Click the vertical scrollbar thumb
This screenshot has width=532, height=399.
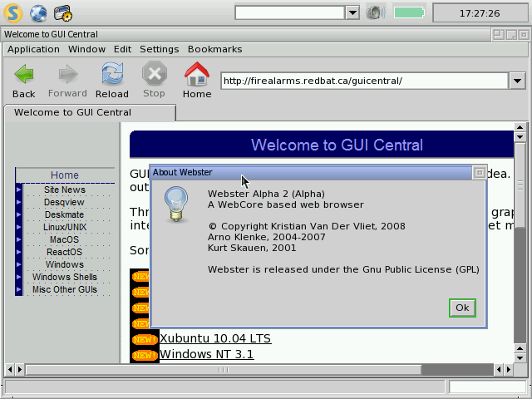click(520, 185)
